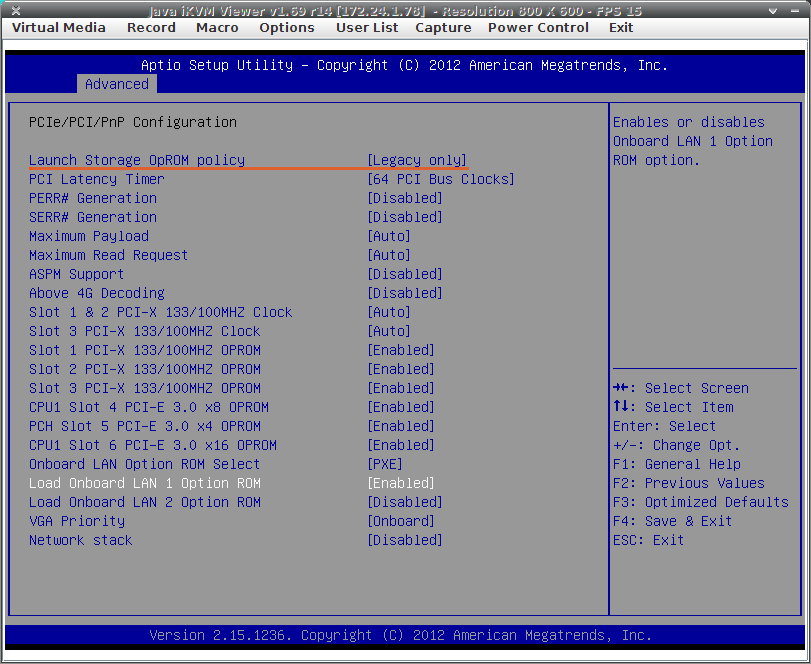Open the VGA Priority option value
The width and height of the screenshot is (811, 664).
coord(401,521)
